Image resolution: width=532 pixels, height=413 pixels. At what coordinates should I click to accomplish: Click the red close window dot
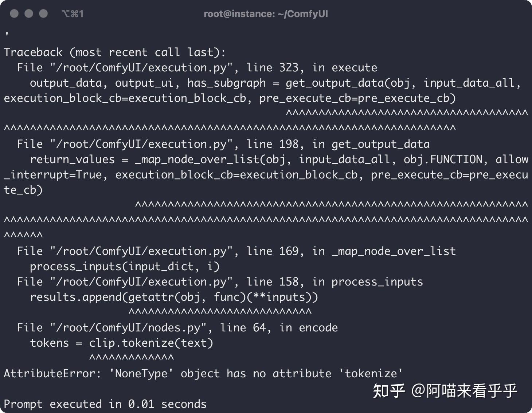(14, 13)
